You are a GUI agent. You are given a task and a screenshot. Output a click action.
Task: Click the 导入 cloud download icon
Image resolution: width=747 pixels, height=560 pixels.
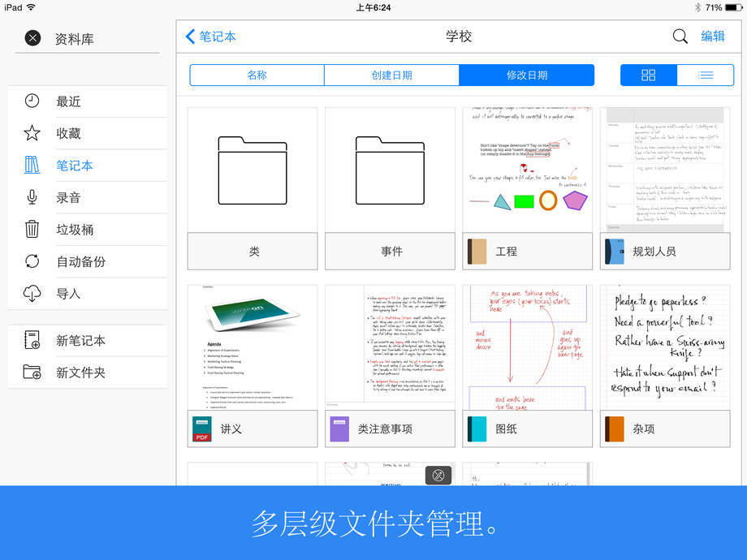[32, 293]
